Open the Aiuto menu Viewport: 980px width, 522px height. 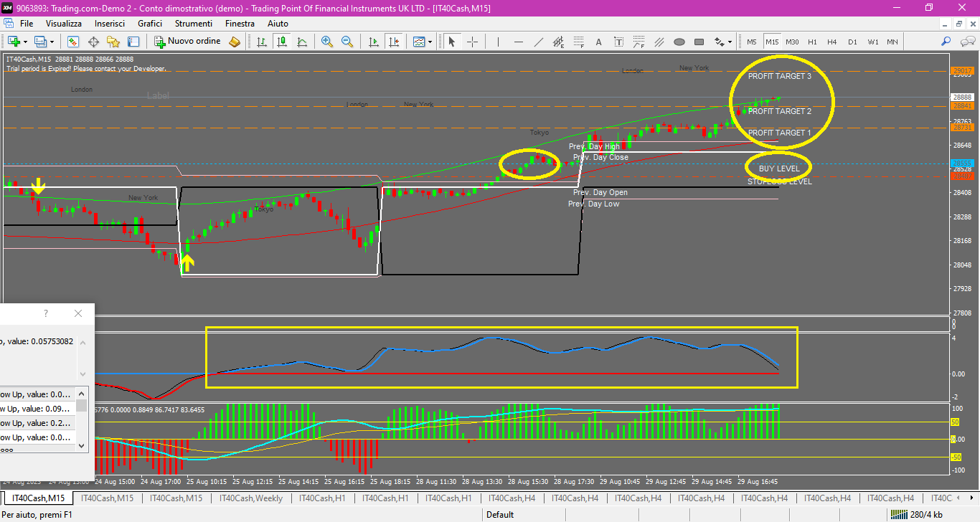(x=278, y=24)
